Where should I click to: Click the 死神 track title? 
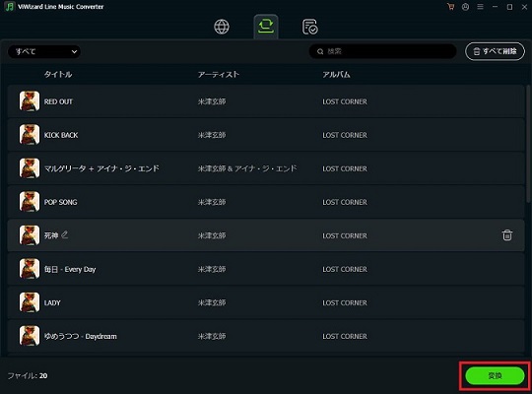coord(51,235)
